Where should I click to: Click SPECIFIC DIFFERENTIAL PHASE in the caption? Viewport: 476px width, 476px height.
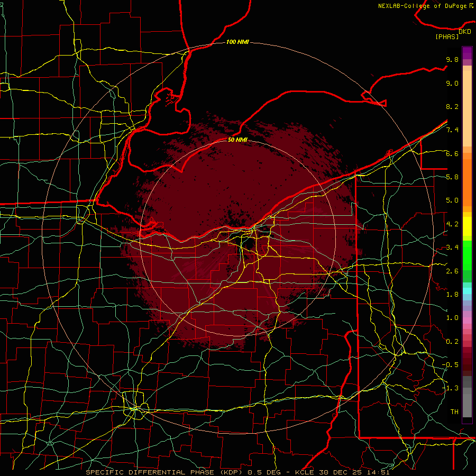[150, 472]
